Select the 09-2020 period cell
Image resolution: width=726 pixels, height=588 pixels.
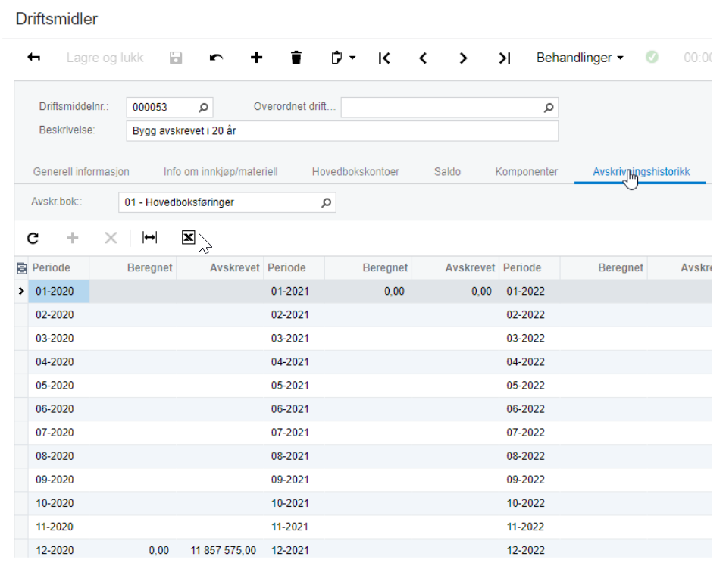point(59,480)
